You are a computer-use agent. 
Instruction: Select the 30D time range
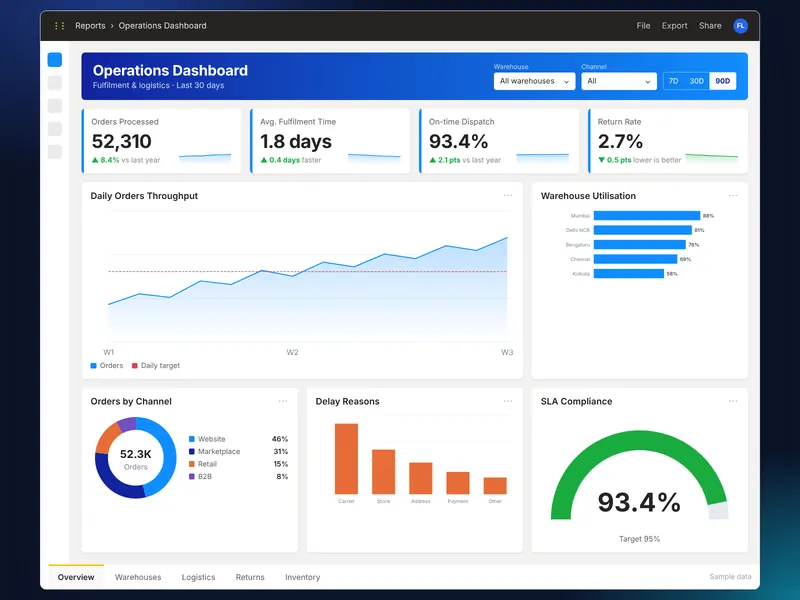click(x=696, y=81)
